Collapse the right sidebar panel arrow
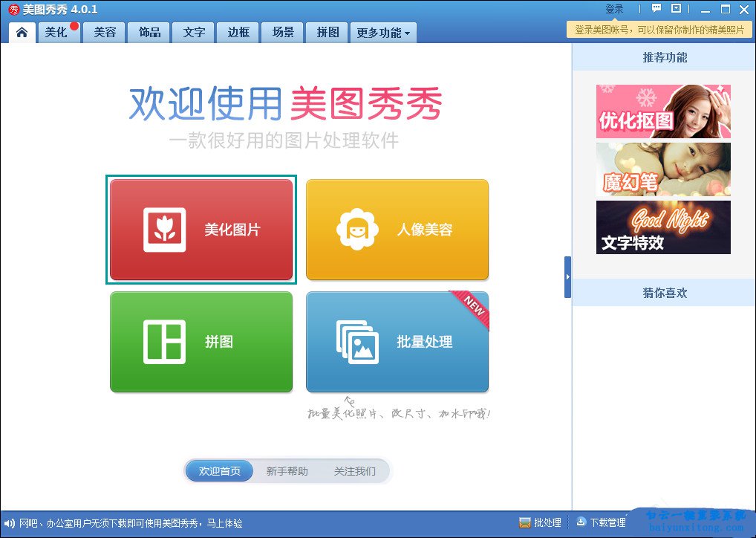The width and height of the screenshot is (756, 538). [567, 277]
